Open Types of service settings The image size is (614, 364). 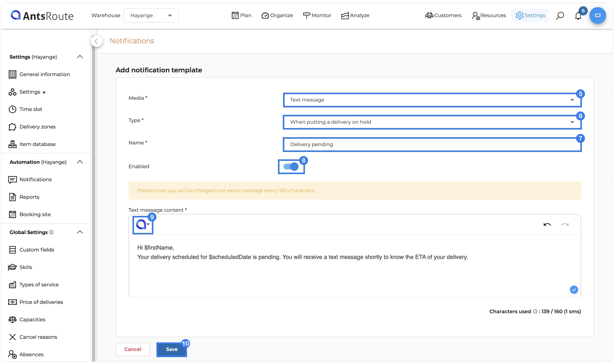point(39,285)
